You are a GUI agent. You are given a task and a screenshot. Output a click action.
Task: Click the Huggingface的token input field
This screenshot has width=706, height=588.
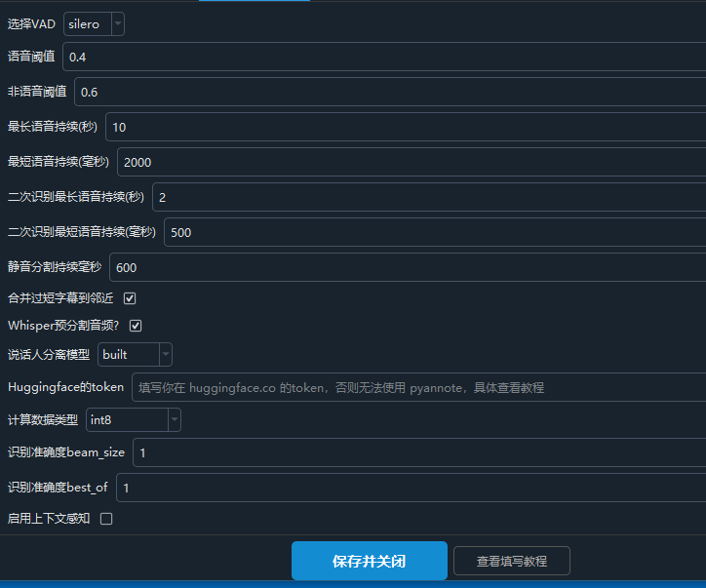coord(418,387)
